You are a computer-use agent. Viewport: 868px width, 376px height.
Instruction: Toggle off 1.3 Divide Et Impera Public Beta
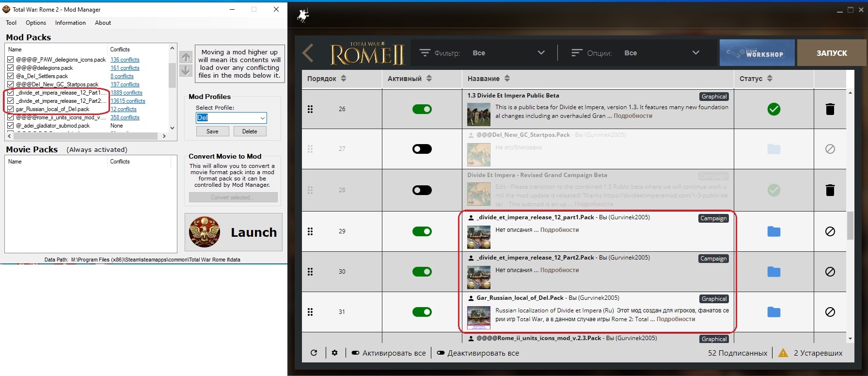[x=422, y=109]
